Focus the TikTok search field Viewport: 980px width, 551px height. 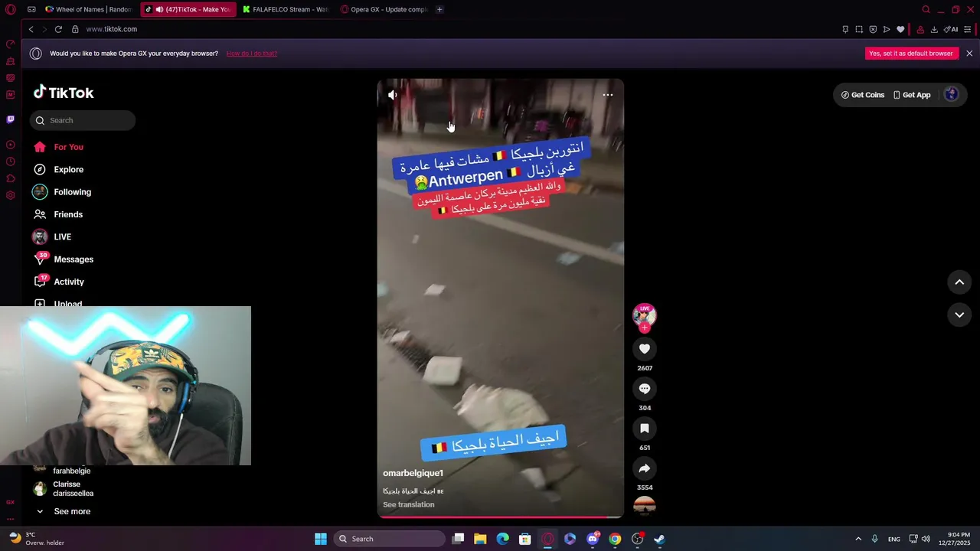tap(83, 120)
